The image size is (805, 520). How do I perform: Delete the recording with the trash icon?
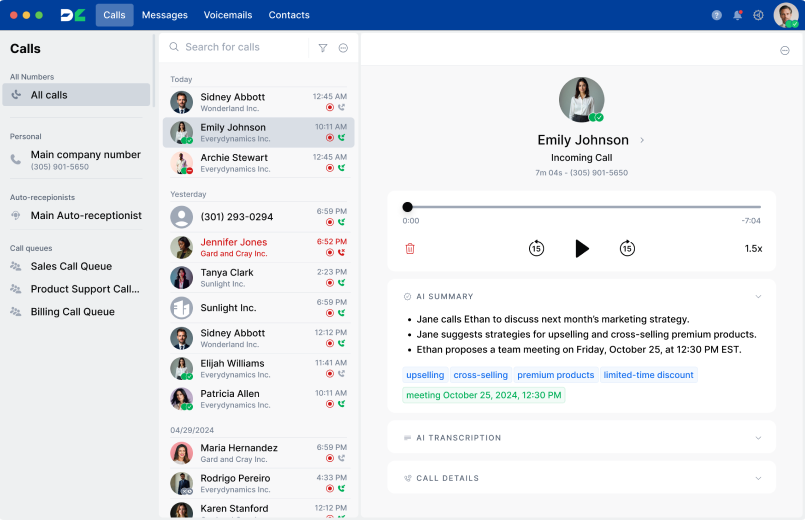[x=410, y=248]
